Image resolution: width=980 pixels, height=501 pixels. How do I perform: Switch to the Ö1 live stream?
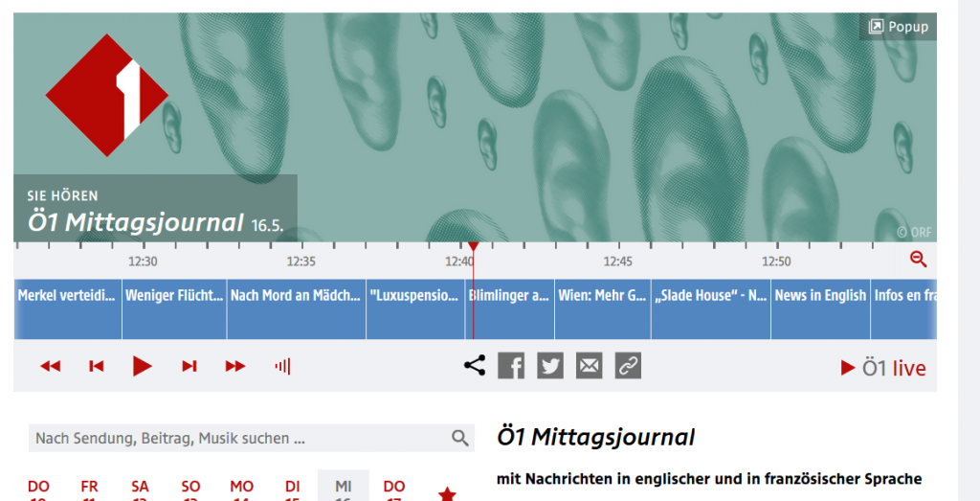[x=883, y=369]
